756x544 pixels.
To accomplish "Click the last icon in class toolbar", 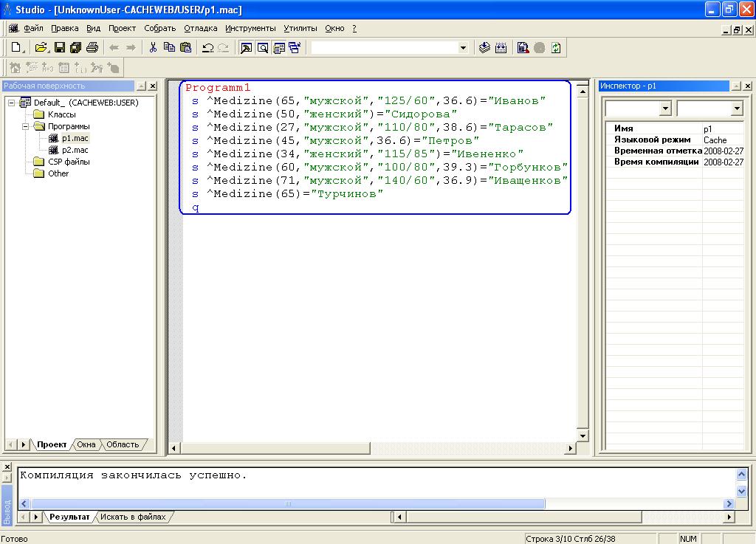I will click(x=113, y=68).
